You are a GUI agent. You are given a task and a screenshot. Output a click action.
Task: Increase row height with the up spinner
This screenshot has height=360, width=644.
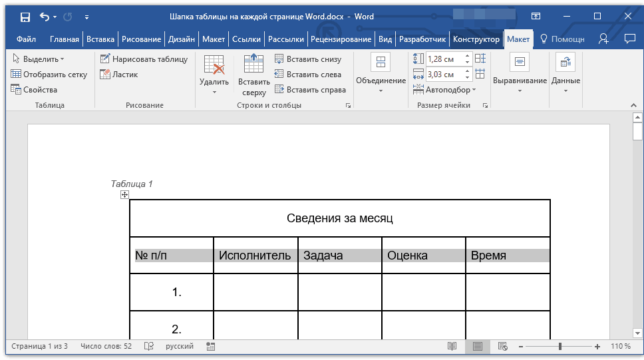[468, 56]
